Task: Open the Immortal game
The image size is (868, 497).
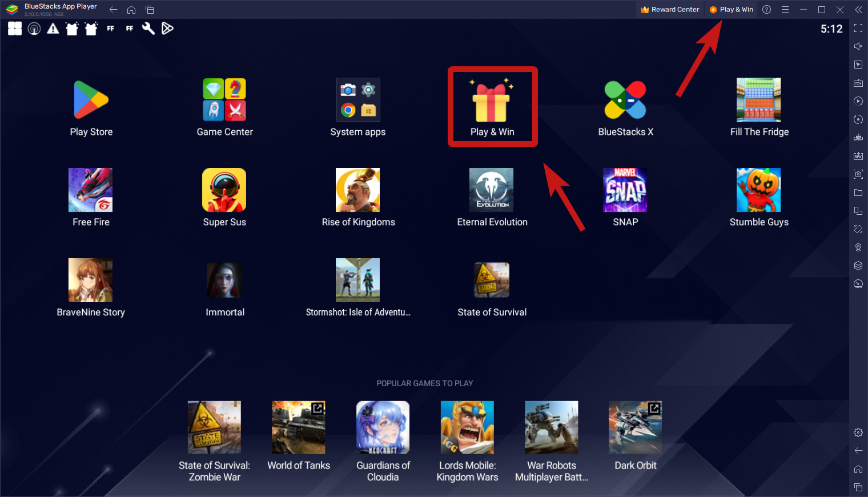Action: [x=224, y=280]
